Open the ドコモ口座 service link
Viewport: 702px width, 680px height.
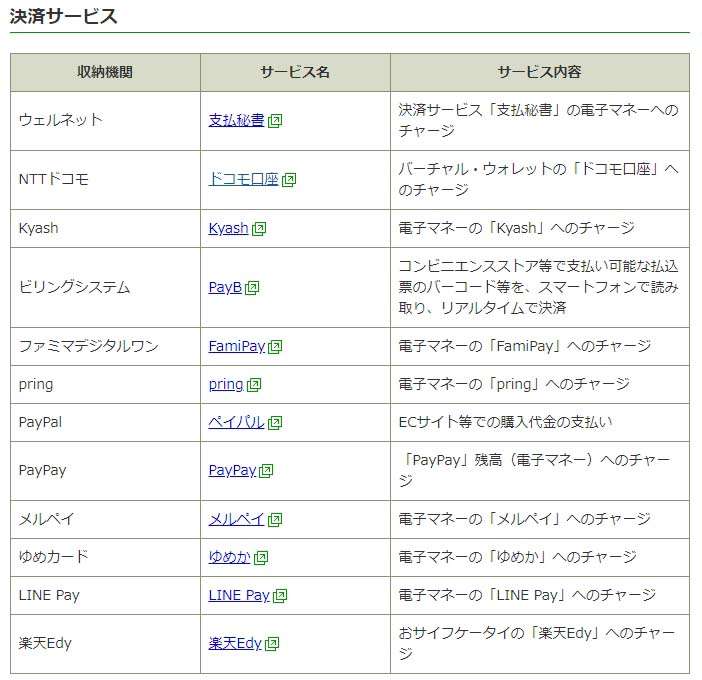243,179
